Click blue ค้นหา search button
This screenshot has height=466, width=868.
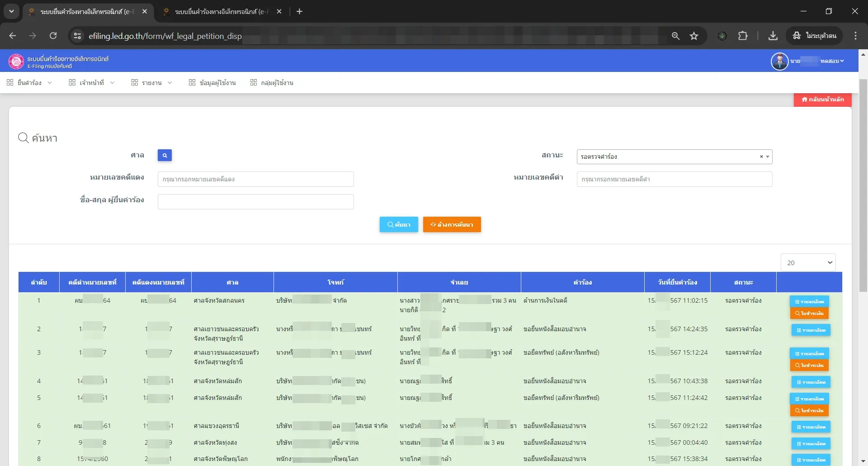coord(399,224)
